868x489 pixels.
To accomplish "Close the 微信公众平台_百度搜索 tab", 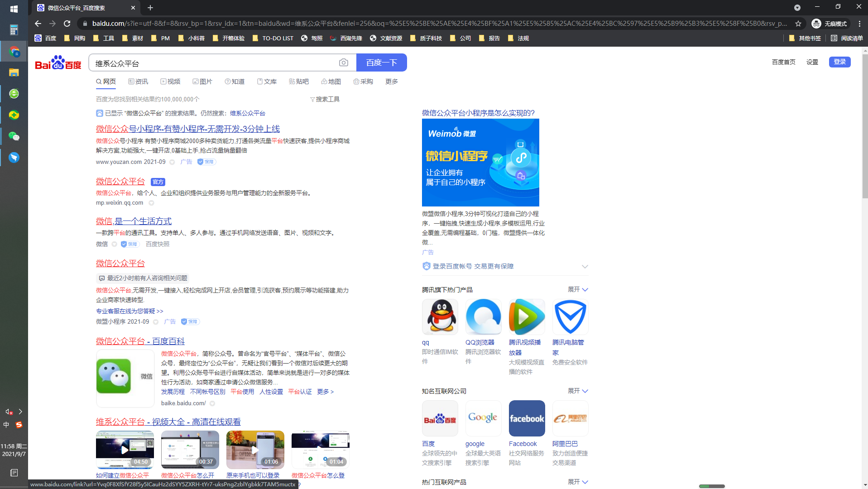I will [x=133, y=8].
